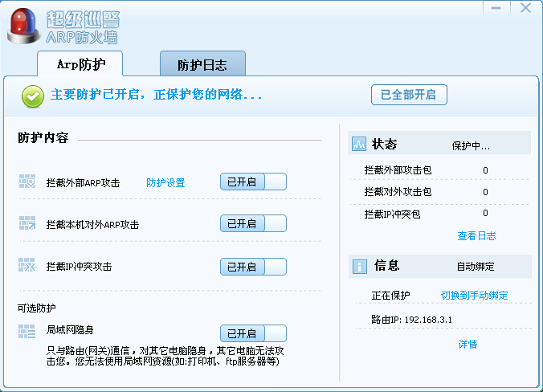The width and height of the screenshot is (543, 392).
Task: Toggle the 拦截外部ARP攻击 switch
Action: [x=253, y=182]
